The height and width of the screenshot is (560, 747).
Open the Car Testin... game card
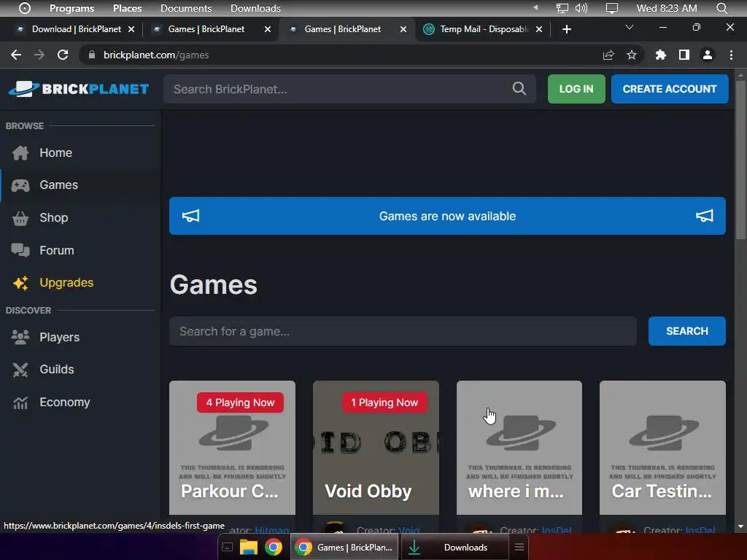(x=662, y=448)
